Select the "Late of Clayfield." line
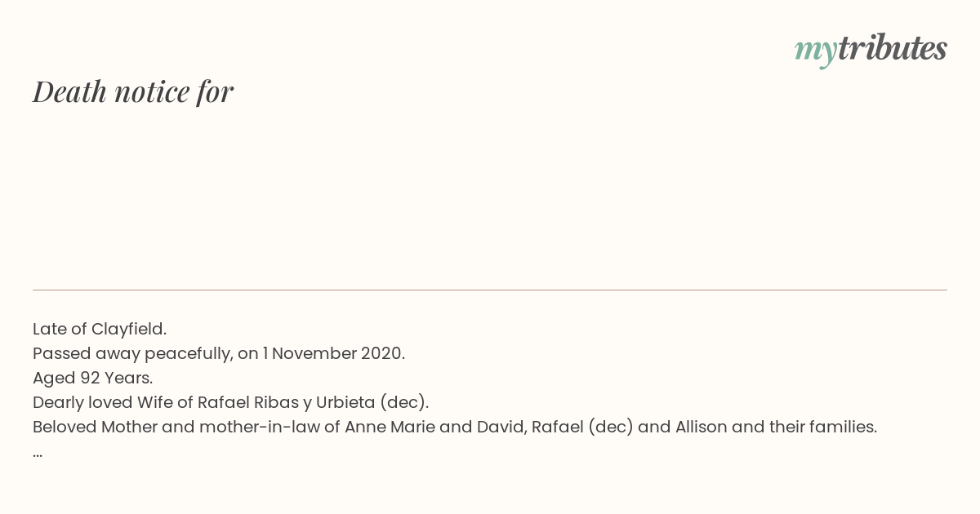980x514 pixels. coord(100,329)
